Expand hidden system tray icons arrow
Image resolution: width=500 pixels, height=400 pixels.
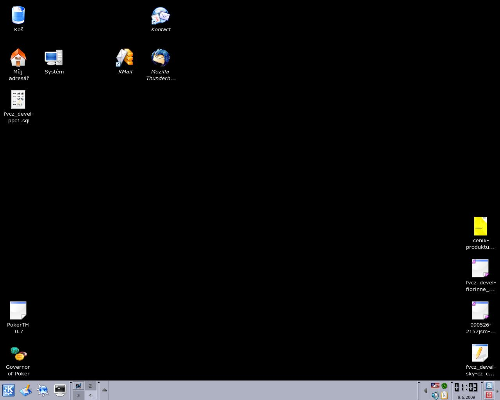[425, 390]
